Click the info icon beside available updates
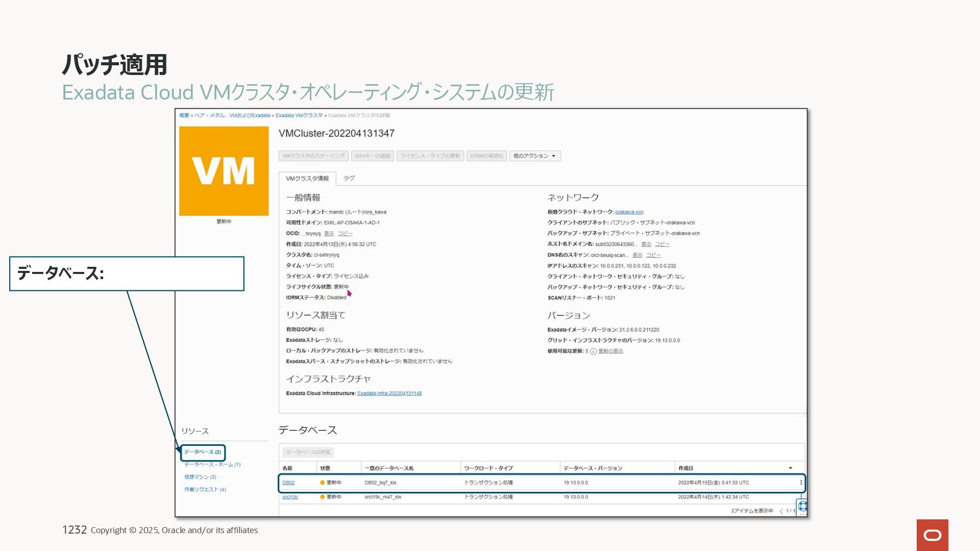This screenshot has width=980, height=551. pyautogui.click(x=593, y=352)
